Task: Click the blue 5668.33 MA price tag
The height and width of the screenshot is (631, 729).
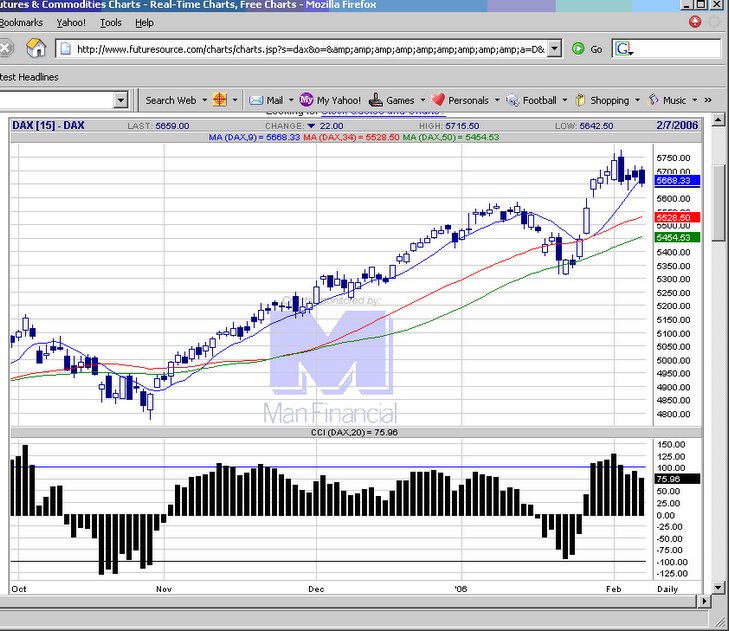Action: click(677, 180)
